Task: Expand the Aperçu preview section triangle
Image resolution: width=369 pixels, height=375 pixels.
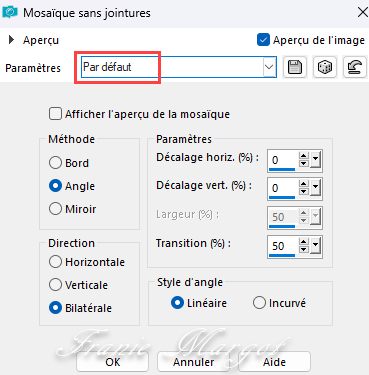Action: click(11, 40)
